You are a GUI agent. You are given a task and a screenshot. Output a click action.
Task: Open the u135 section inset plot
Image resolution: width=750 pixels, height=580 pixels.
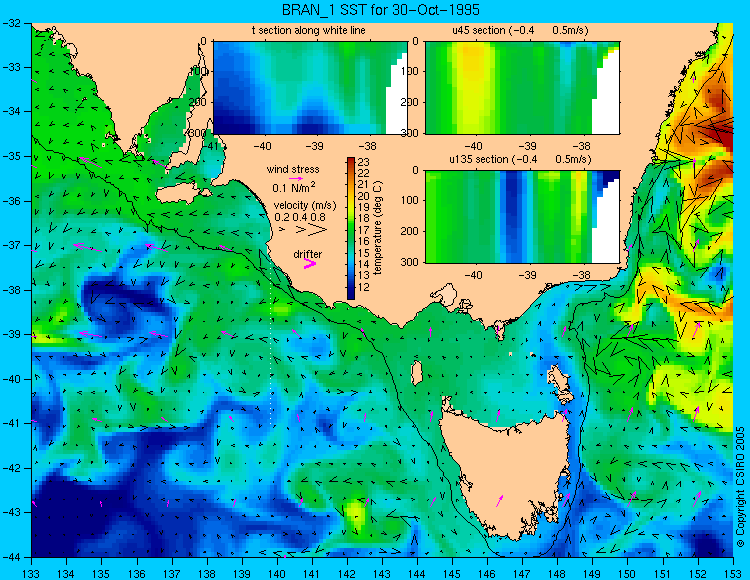(522, 217)
